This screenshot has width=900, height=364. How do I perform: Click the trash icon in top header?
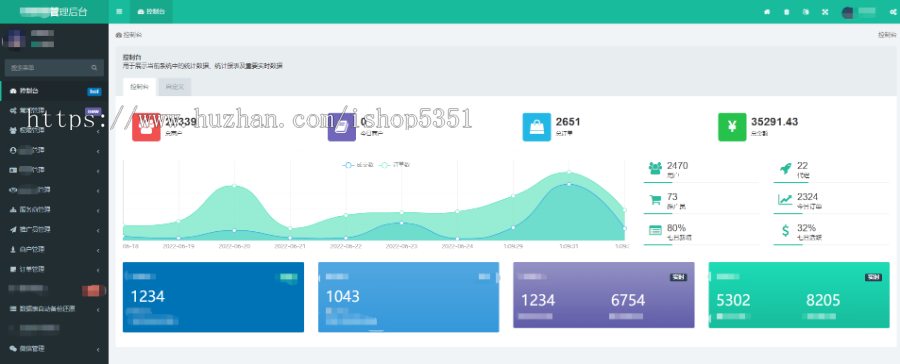[786, 11]
